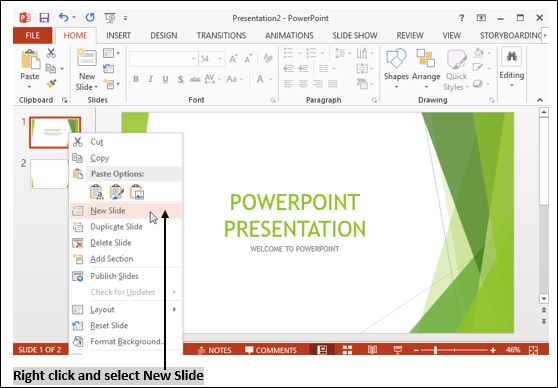Toggle Bullets list button
Screen dimensions: 558x388
tap(289, 53)
